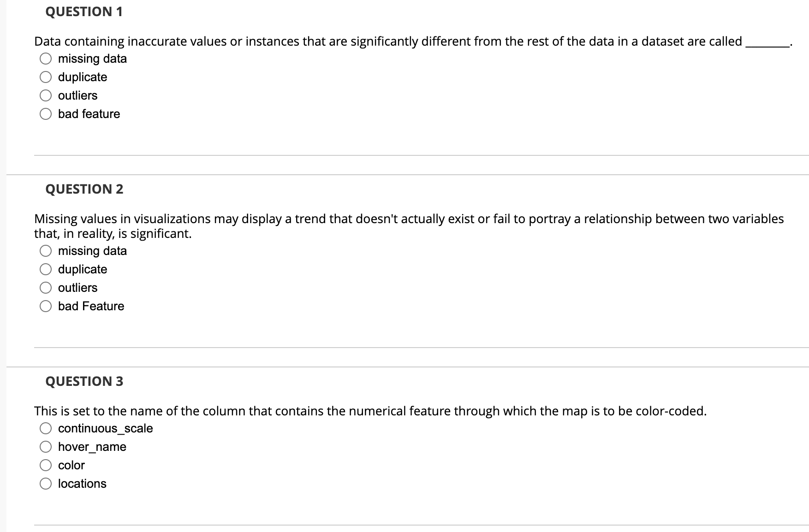Select 'duplicate' for Question 1
This screenshot has height=532, width=809.
(x=46, y=77)
